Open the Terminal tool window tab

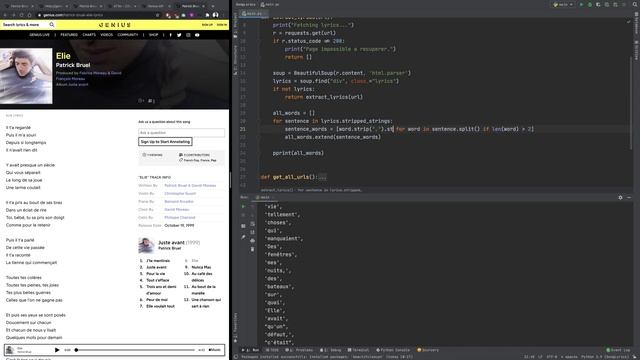pos(358,350)
